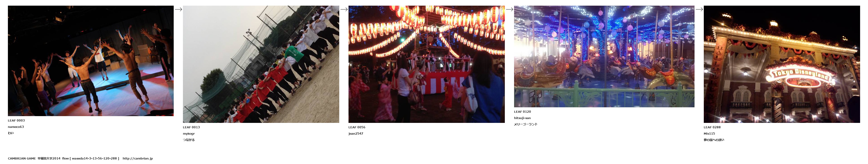Screen dimensions: 868x164
Task: Open the LEAF 0003 dance stage photo
Action: click(91, 61)
